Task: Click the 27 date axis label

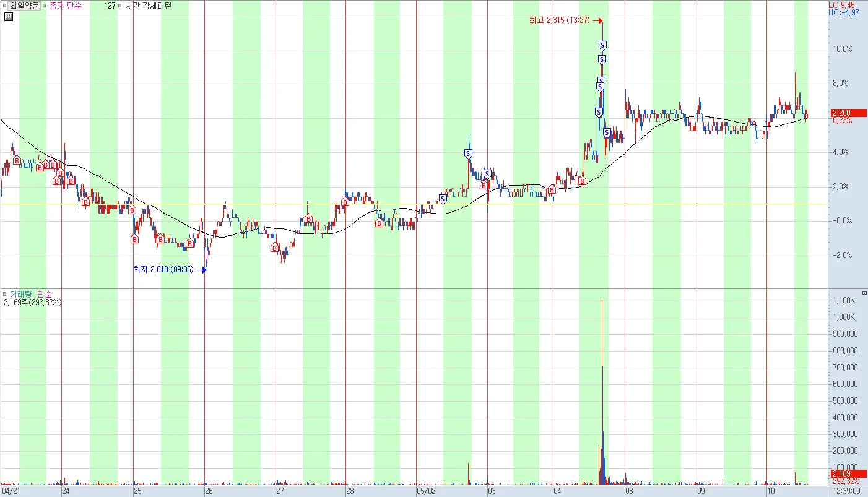Action: click(x=279, y=491)
